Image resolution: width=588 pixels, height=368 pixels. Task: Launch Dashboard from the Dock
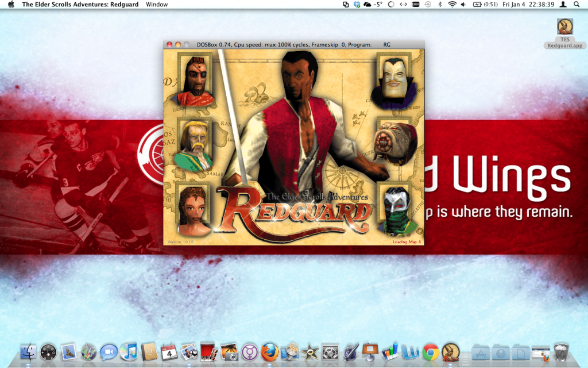[x=48, y=352]
